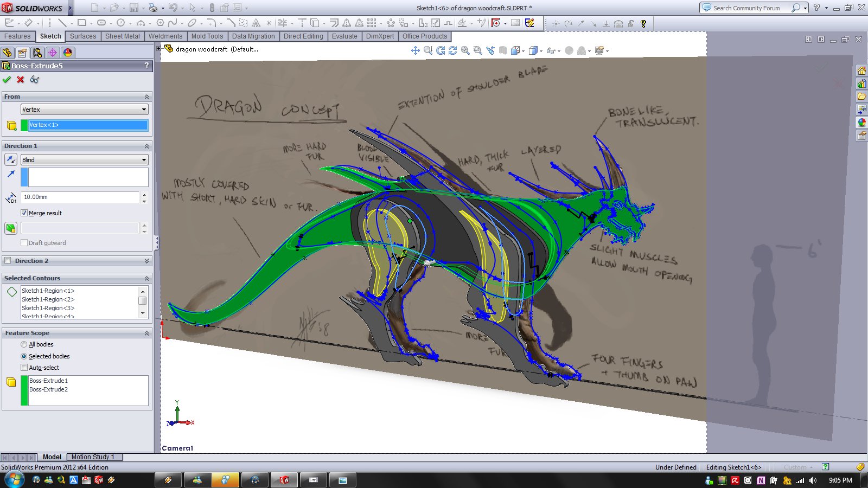This screenshot has height=488, width=868.
Task: Uncheck the Merge result checkbox
Action: point(24,213)
